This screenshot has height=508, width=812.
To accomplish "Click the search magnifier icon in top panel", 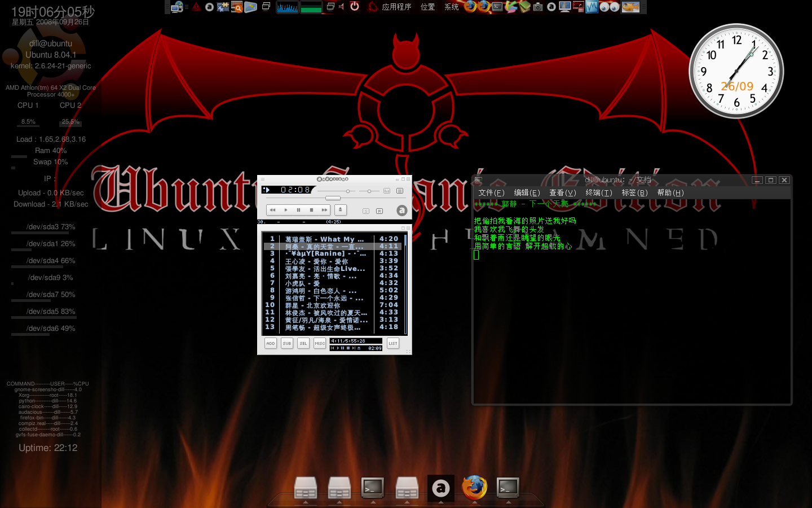I will point(237,7).
